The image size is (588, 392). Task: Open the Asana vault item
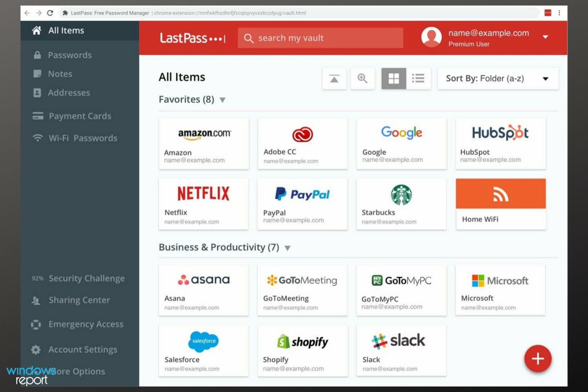click(204, 290)
